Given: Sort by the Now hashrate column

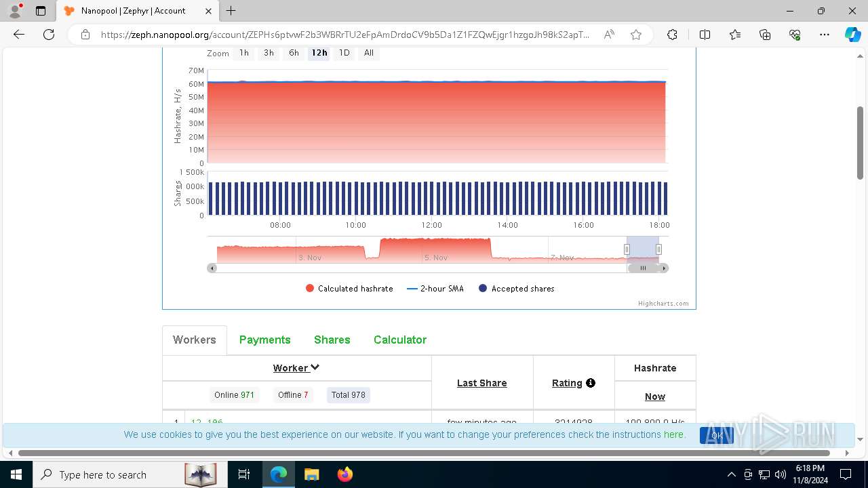Looking at the screenshot, I should [x=655, y=396].
